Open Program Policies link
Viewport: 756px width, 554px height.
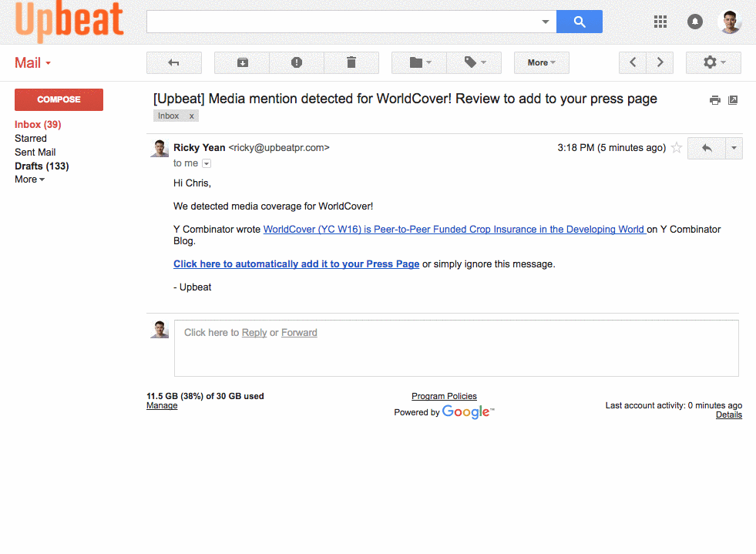click(x=444, y=396)
